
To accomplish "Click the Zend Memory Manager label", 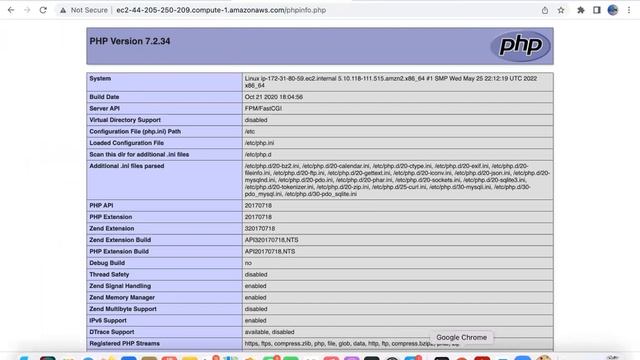I will (122, 298).
